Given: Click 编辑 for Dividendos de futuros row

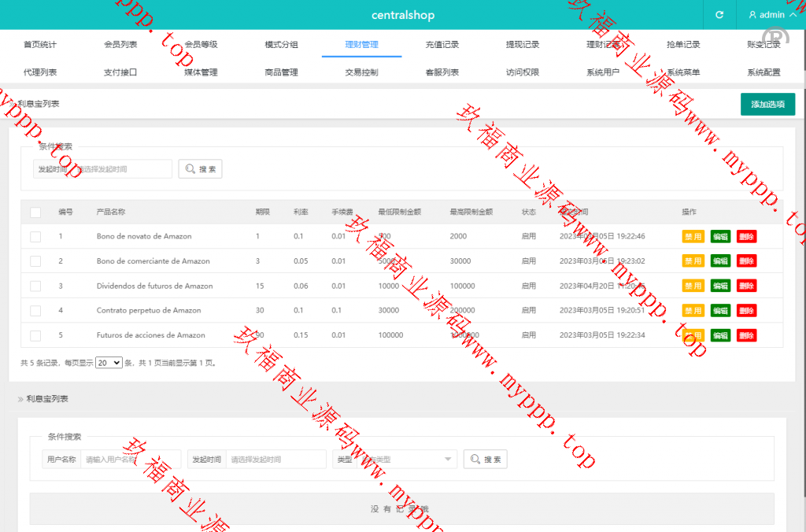Looking at the screenshot, I should click(720, 286).
